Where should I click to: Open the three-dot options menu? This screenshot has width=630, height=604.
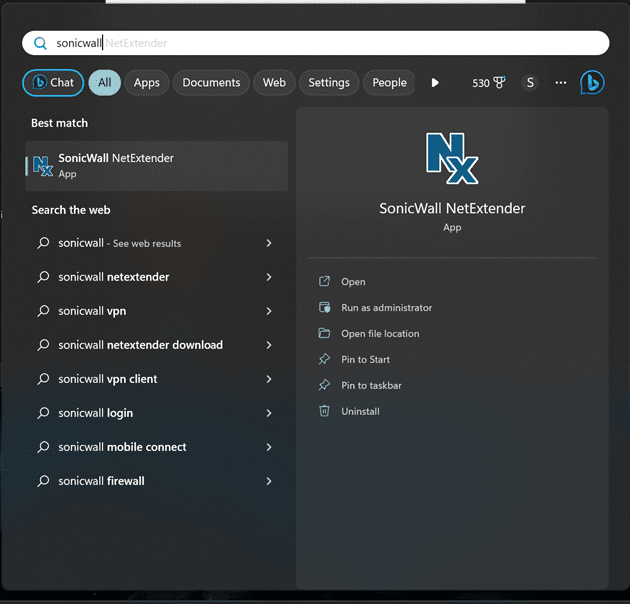point(561,83)
